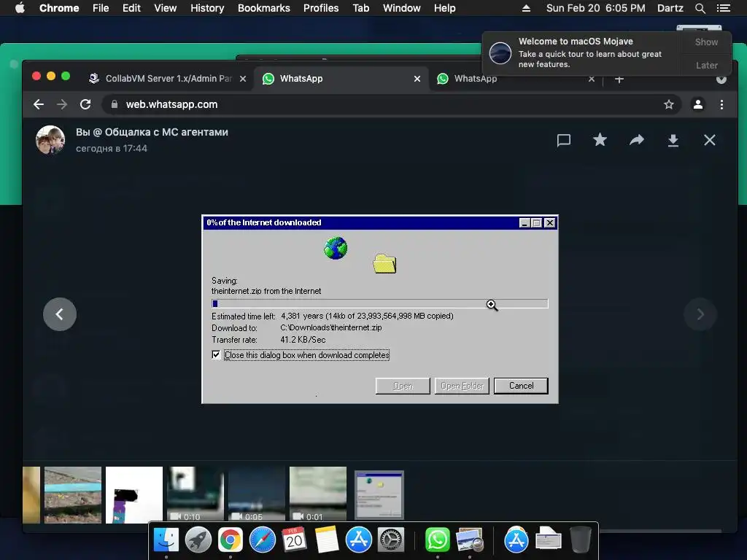Open the 0:10 video thumbnail

(196, 494)
